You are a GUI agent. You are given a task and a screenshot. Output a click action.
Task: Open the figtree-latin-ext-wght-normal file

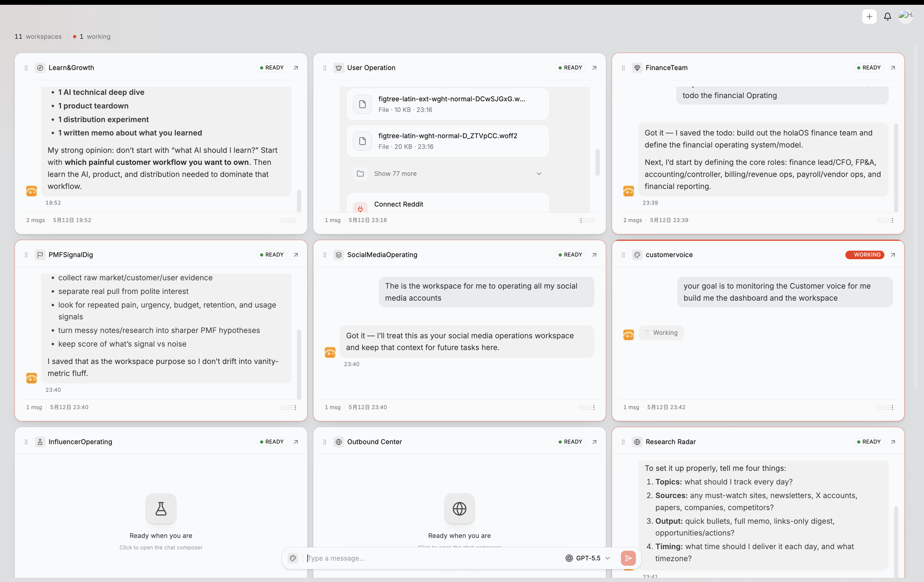point(448,104)
